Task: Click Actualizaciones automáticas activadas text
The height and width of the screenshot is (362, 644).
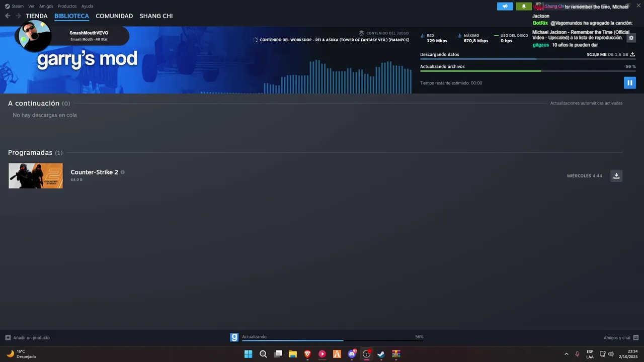Action: tap(586, 103)
